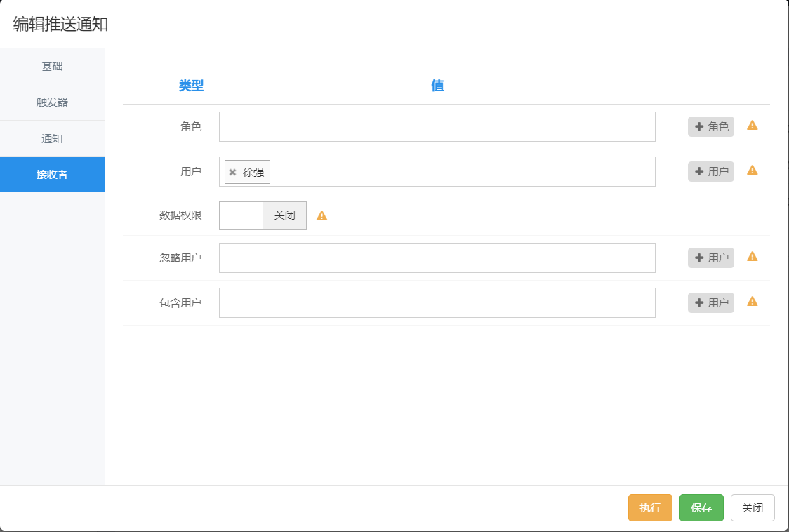Click warning icon in 角色 row

click(x=752, y=126)
